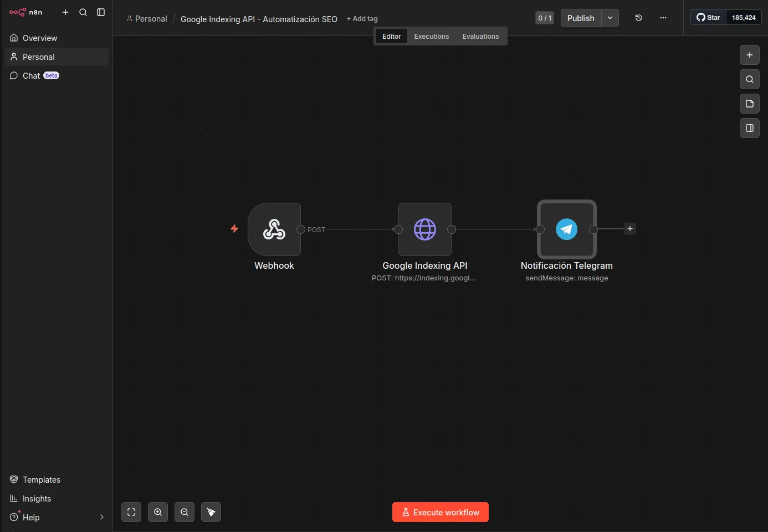Open workflow history icon
The height and width of the screenshot is (532, 768).
(639, 18)
